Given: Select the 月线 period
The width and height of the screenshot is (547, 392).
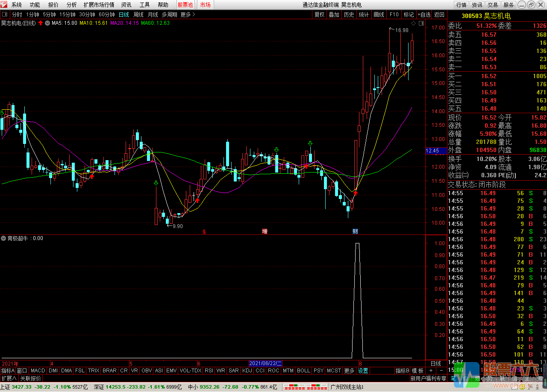Looking at the screenshot, I should coord(153,15).
